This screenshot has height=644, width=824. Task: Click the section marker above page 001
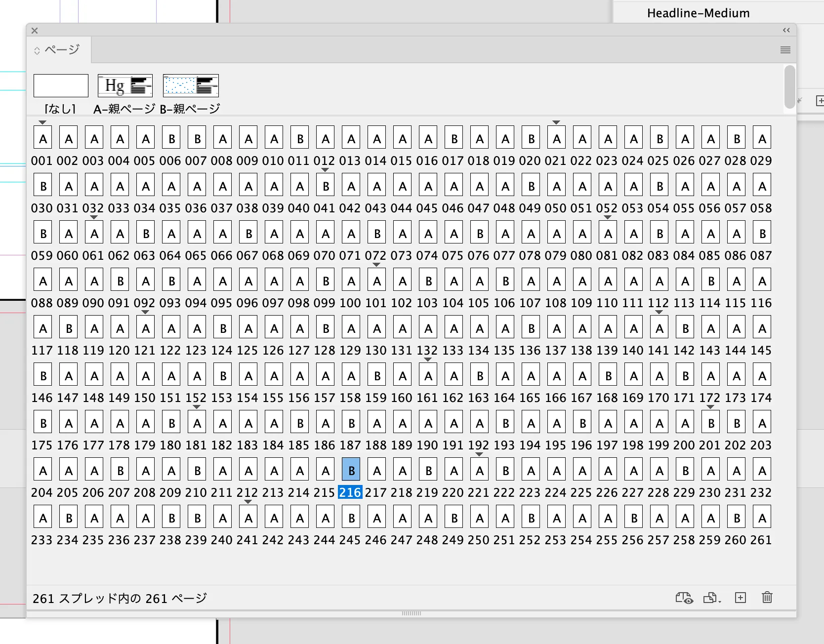pyautogui.click(x=42, y=122)
